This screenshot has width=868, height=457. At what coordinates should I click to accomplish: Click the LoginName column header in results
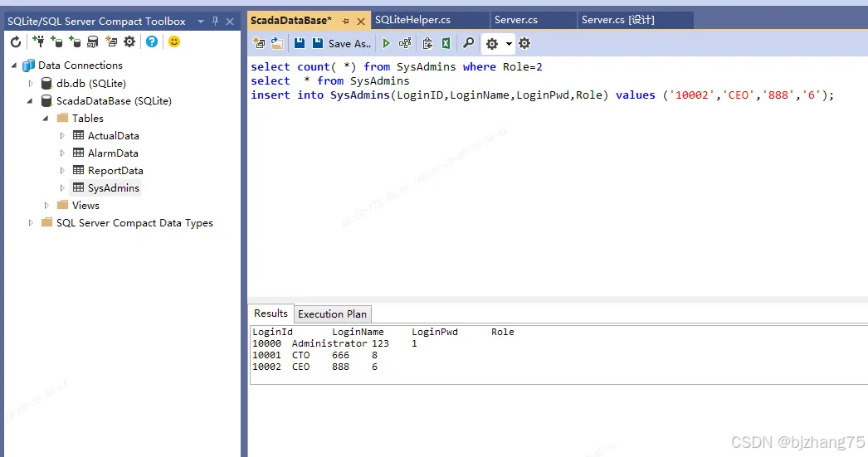pyautogui.click(x=358, y=332)
